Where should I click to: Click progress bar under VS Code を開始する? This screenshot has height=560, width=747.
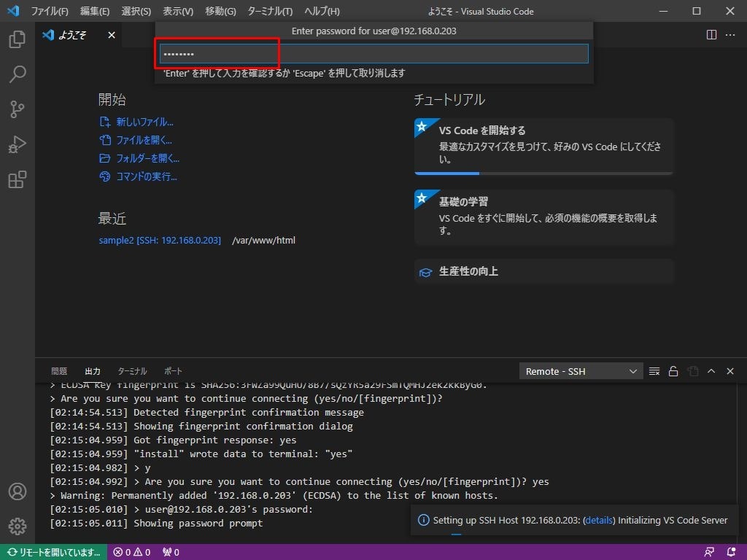tap(543, 174)
